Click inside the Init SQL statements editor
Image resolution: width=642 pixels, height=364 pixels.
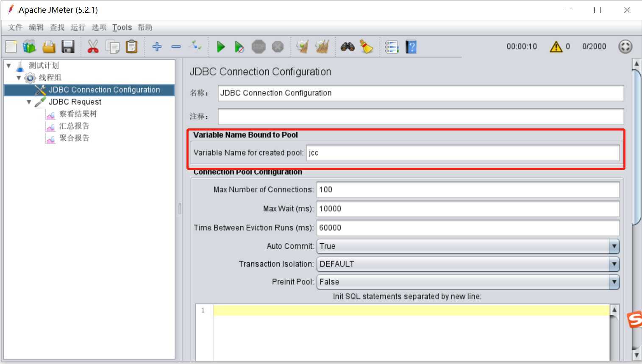click(x=411, y=333)
